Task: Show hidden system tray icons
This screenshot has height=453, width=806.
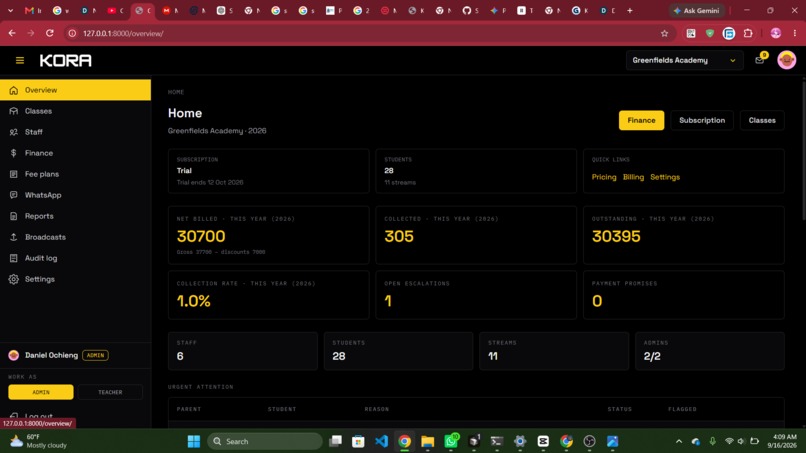Action: tap(679, 441)
